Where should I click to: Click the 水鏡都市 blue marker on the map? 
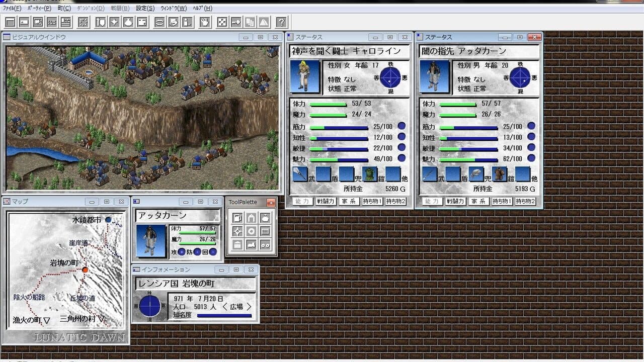[x=108, y=220]
